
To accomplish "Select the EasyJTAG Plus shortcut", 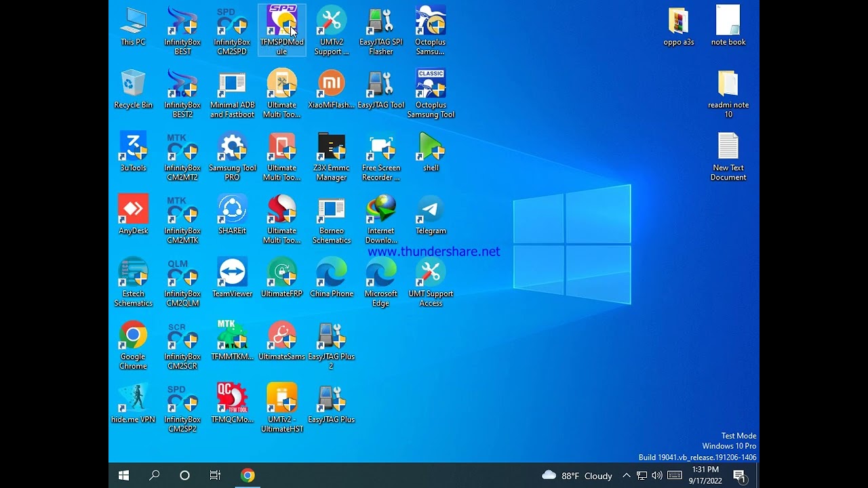I will click(x=332, y=405).
